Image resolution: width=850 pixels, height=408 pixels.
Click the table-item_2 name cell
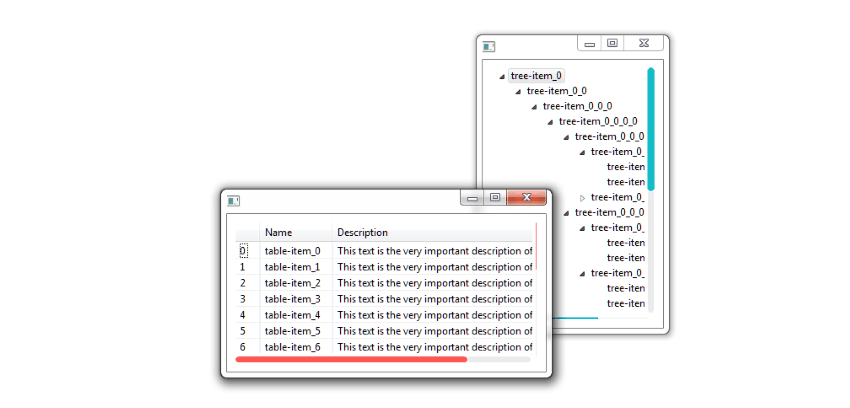click(x=296, y=283)
